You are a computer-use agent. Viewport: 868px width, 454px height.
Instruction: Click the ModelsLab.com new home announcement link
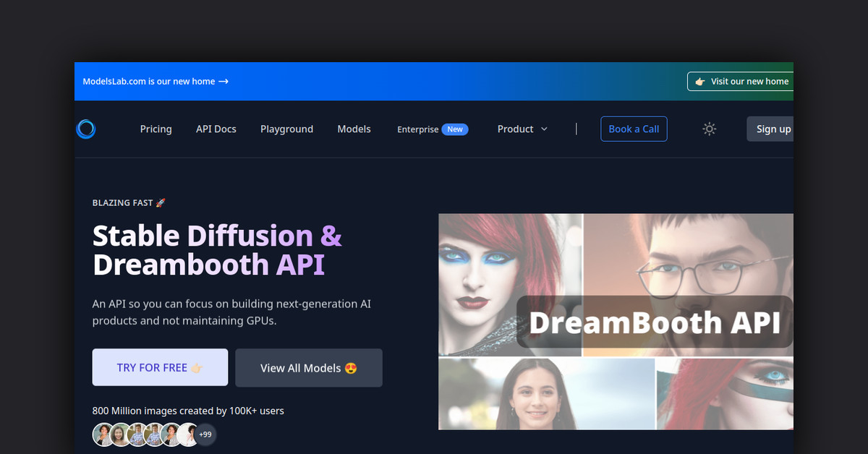pyautogui.click(x=148, y=81)
